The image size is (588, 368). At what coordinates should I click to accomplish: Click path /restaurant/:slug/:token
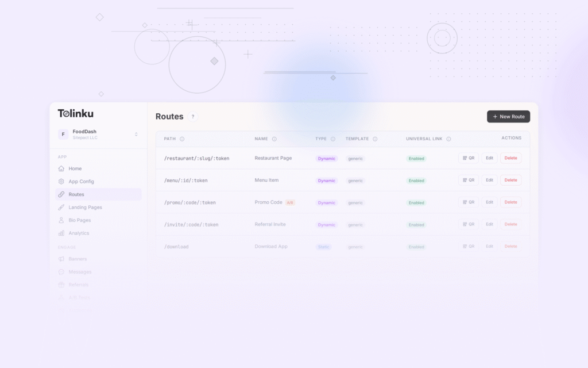(x=196, y=159)
